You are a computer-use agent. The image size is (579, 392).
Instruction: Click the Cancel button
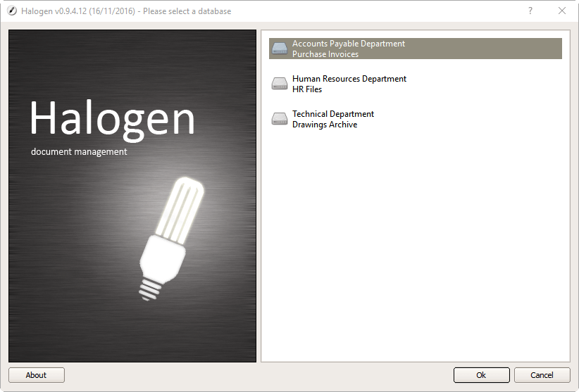click(x=542, y=375)
